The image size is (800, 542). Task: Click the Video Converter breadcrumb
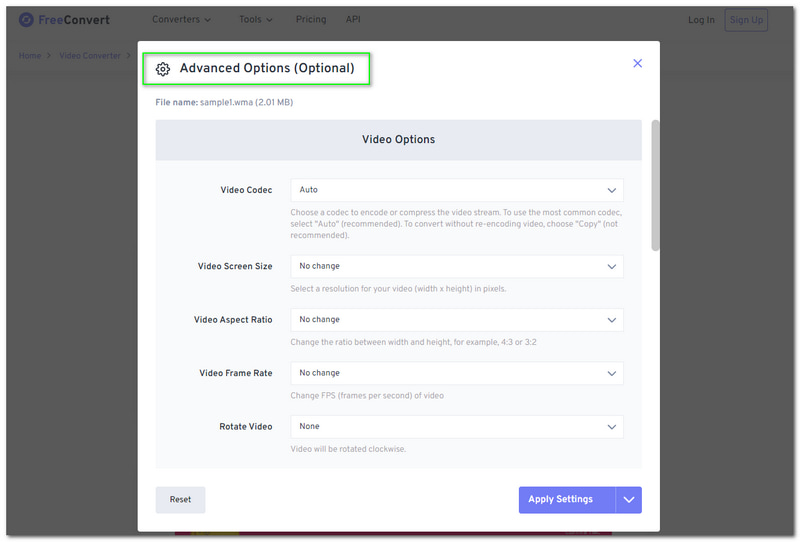[x=90, y=56]
